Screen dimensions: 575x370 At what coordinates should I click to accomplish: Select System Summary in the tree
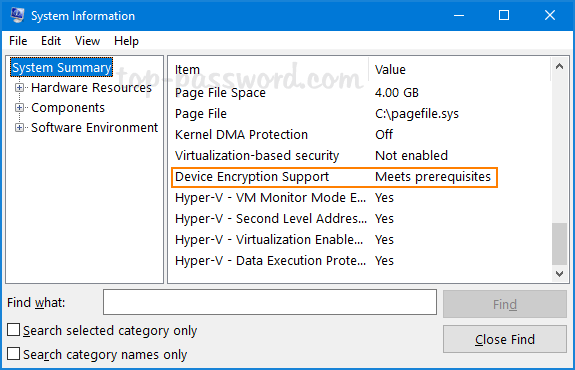pyautogui.click(x=62, y=67)
